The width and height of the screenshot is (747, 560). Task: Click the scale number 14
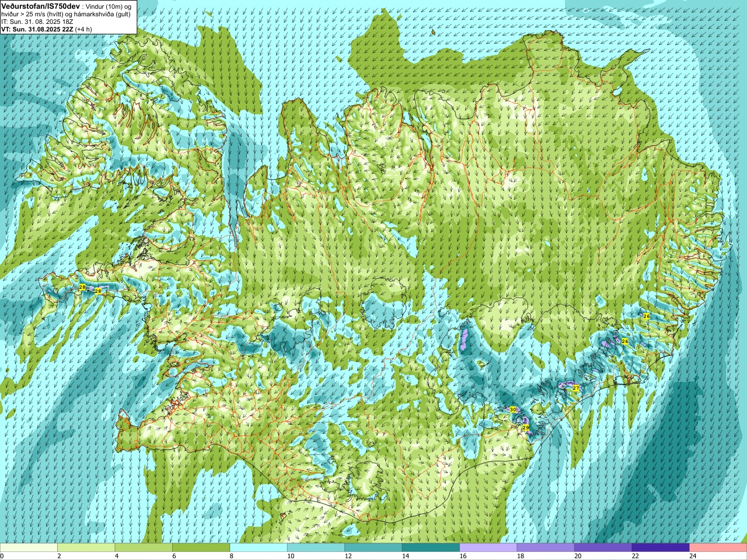[x=405, y=556]
